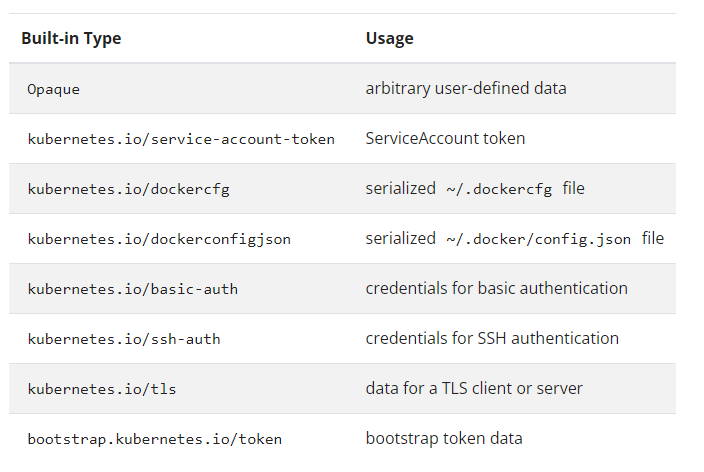Select the kubernetes.io/ssh-auth type cell
This screenshot has width=704, height=472.
coord(124,339)
